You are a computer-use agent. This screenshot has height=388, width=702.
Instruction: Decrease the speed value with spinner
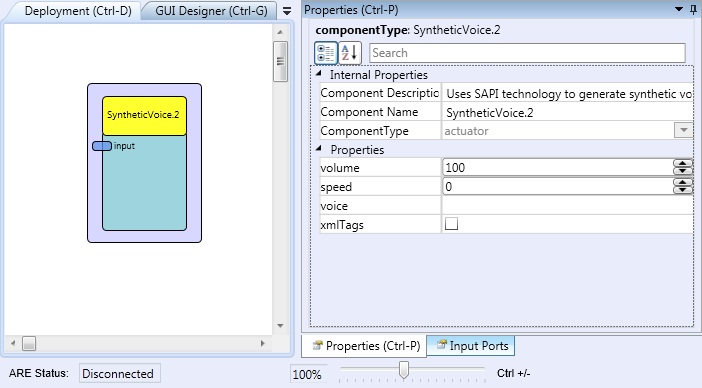pyautogui.click(x=683, y=190)
